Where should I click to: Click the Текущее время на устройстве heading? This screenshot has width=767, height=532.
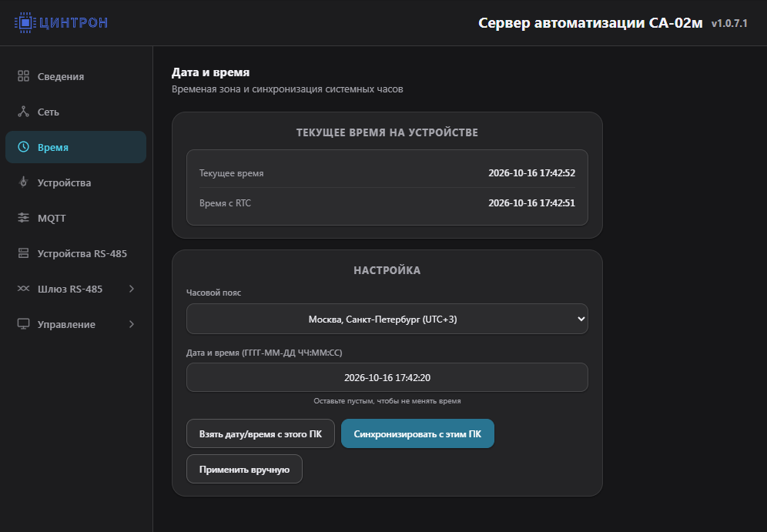387,132
